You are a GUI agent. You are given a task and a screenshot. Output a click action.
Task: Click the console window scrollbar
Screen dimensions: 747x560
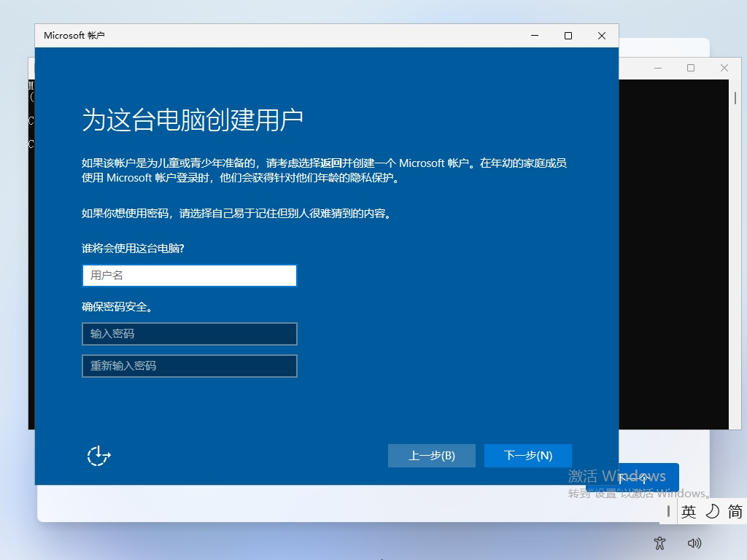tap(735, 98)
